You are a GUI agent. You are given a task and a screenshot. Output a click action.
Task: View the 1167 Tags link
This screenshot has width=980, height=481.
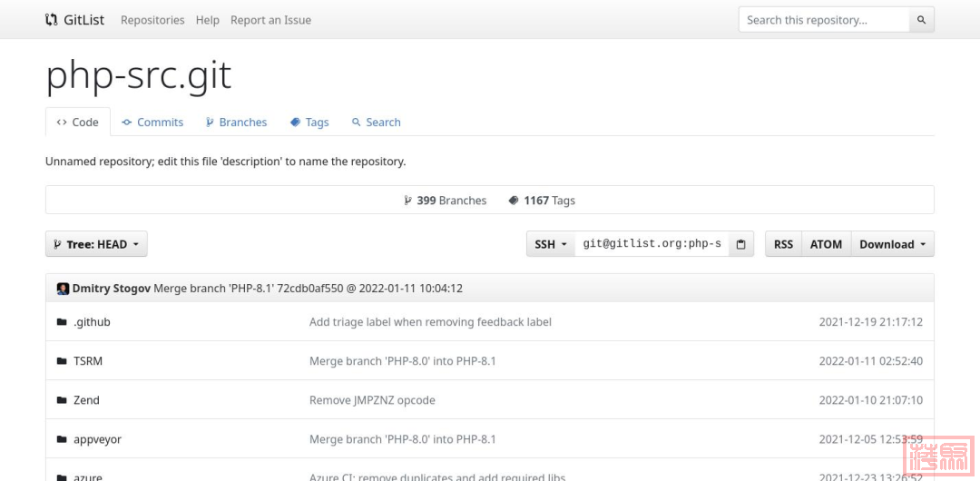tap(542, 201)
